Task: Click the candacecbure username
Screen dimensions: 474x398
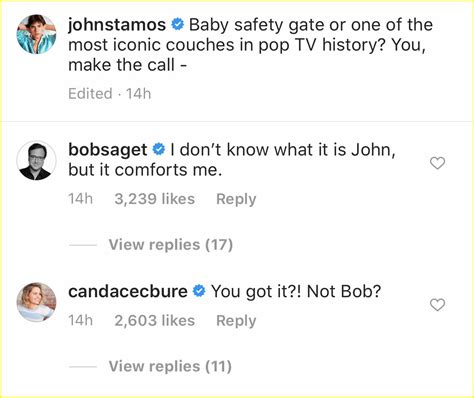Action: point(128,291)
